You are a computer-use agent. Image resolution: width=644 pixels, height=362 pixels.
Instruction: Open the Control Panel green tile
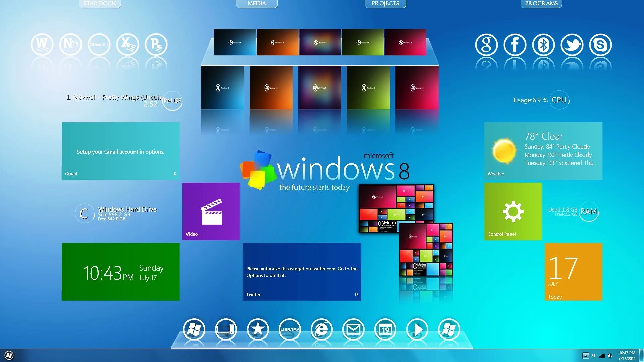tap(513, 211)
